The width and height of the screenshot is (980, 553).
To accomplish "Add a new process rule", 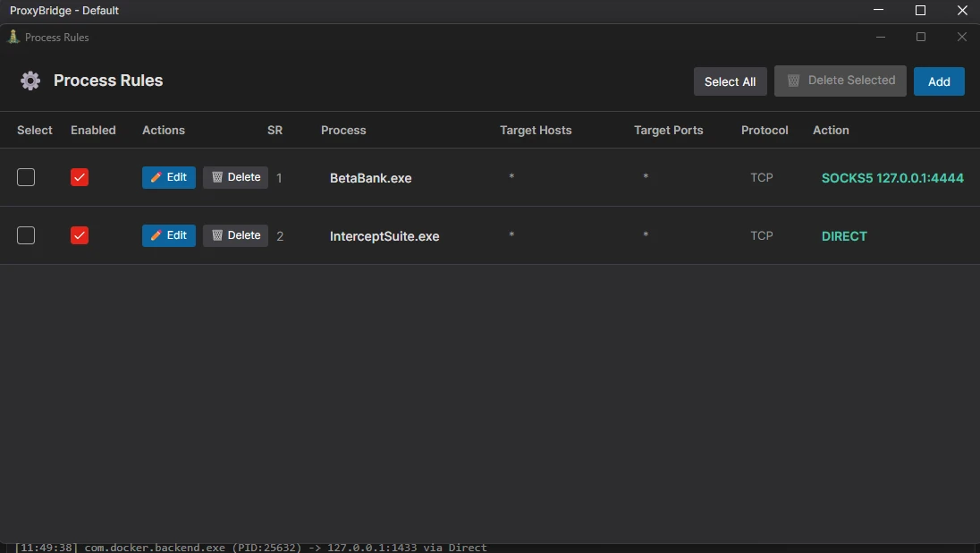I will click(939, 81).
